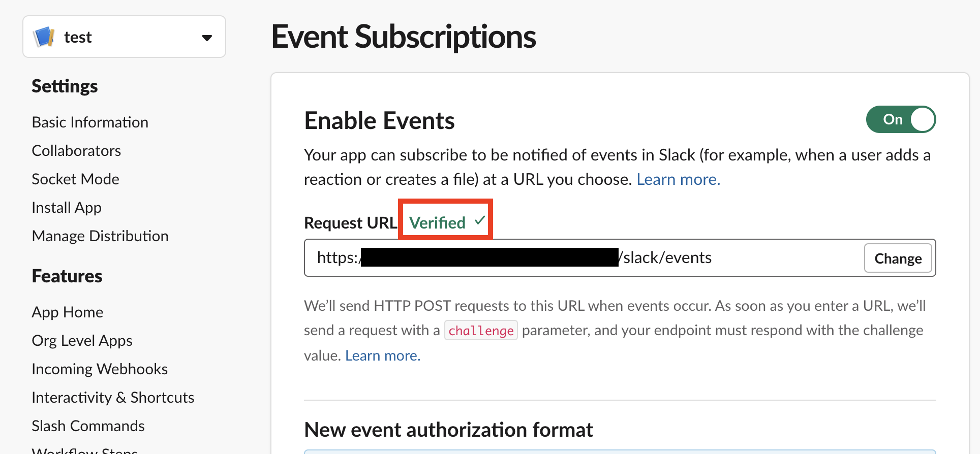
Task: Click the challenge parameter code snippet
Action: 480,330
